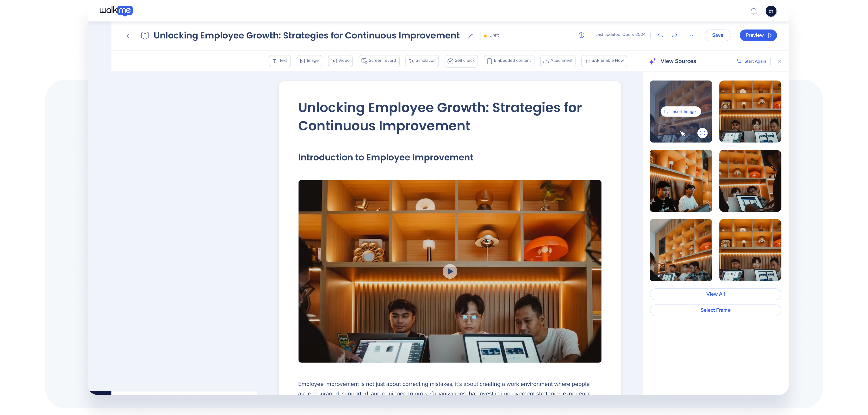Add a Screen record block
This screenshot has height=415, width=868.
tap(379, 61)
